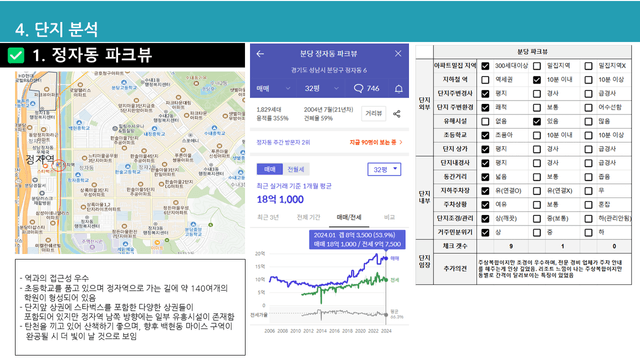Open the 32평 dropdown in the purple header
640x360 pixels.
pos(322,88)
